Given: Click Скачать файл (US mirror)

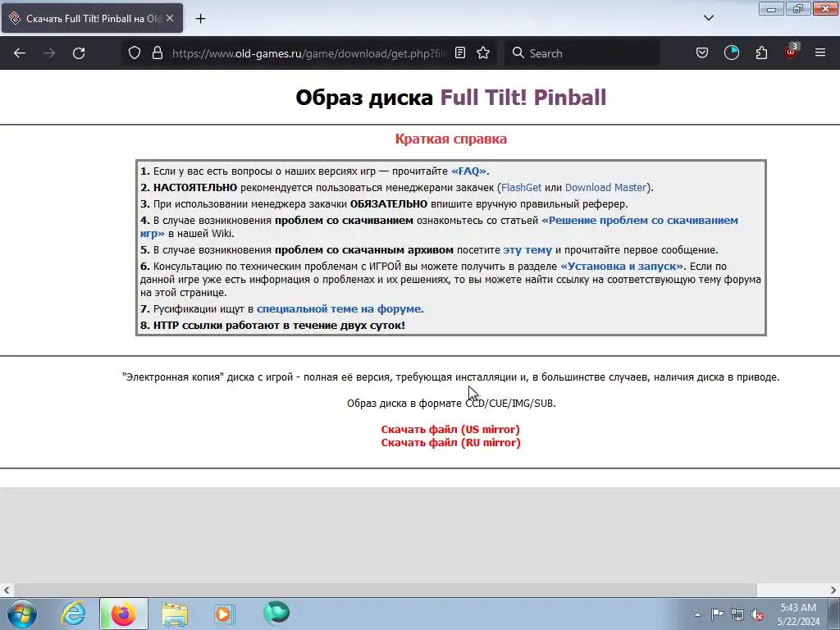Looking at the screenshot, I should tap(450, 429).
